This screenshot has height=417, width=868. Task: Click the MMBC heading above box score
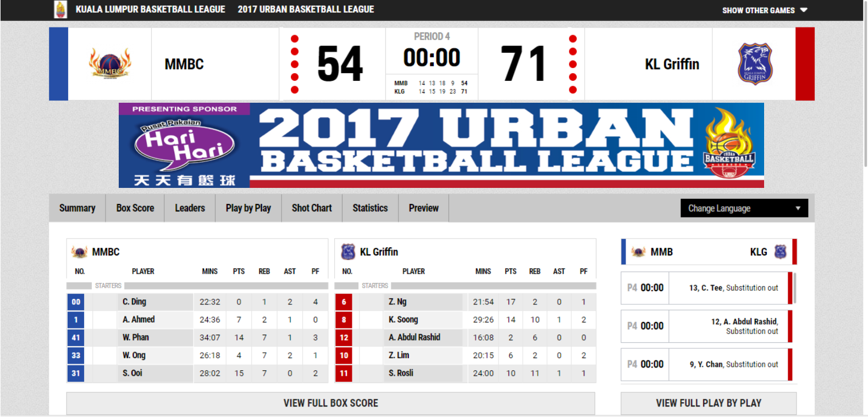coord(106,252)
